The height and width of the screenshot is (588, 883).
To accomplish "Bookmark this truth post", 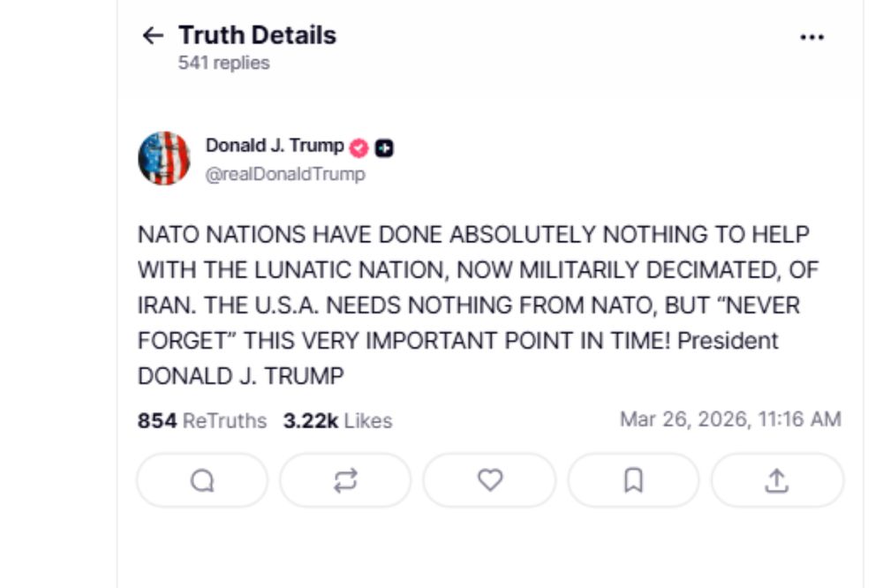I will click(633, 480).
